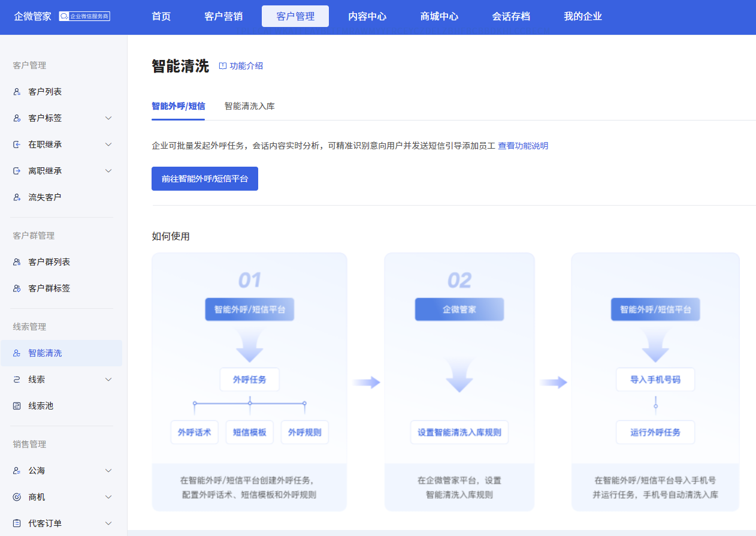The image size is (756, 536).
Task: Expand the 商机 chevron
Action: (108, 497)
